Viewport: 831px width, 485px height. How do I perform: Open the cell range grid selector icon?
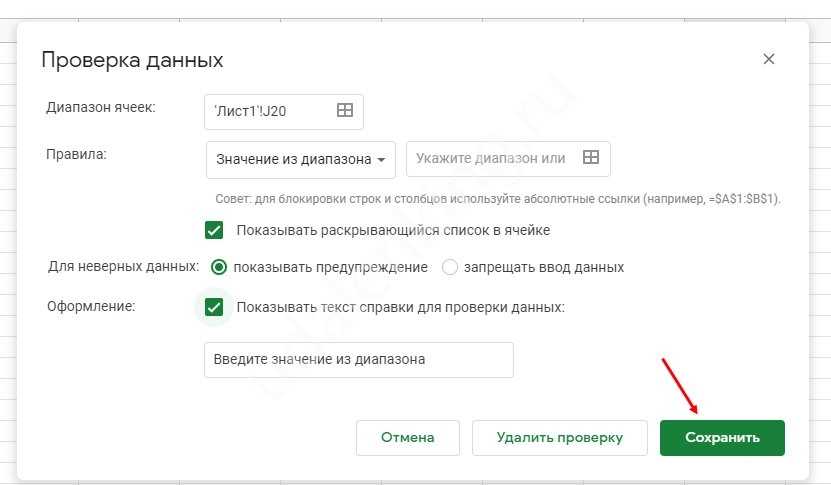click(x=345, y=111)
